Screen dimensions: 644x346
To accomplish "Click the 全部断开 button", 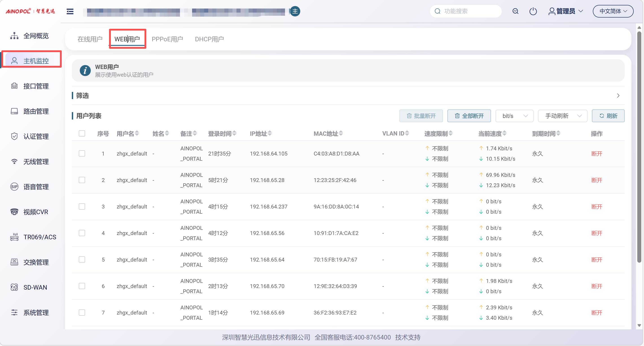I will 469,116.
